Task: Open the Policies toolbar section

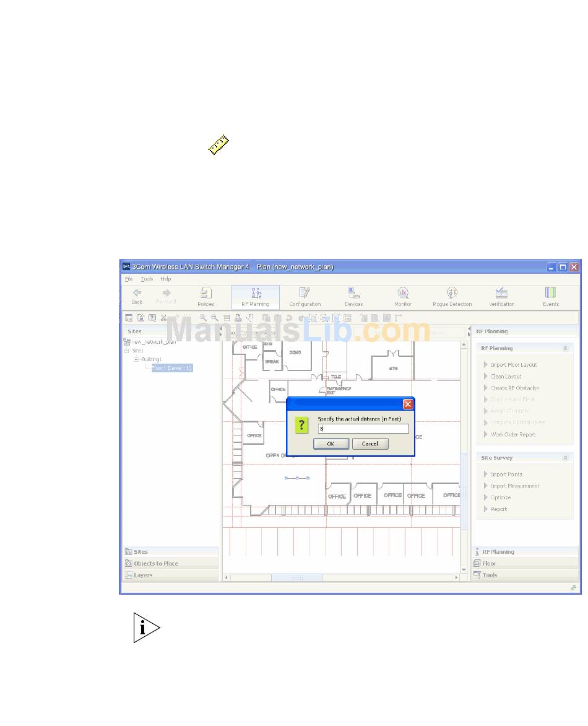Action: click(206, 296)
